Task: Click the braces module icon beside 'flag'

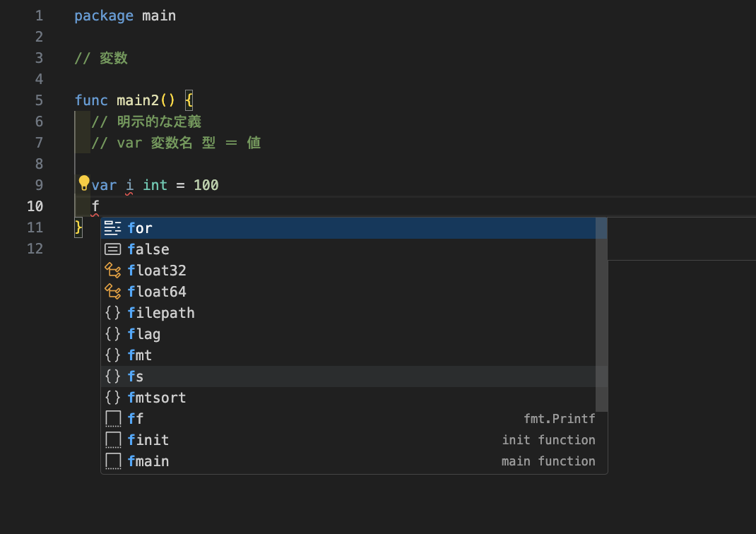Action: coord(113,334)
